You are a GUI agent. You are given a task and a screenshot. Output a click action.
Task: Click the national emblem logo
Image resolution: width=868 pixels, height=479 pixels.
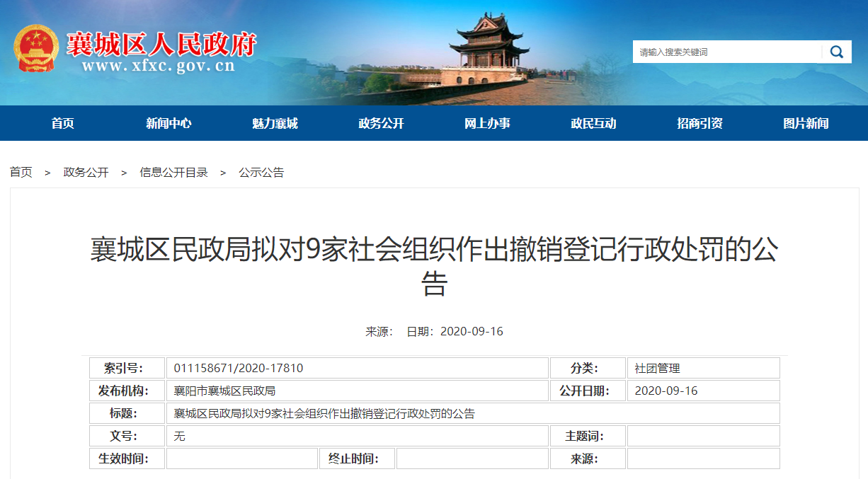pyautogui.click(x=36, y=48)
